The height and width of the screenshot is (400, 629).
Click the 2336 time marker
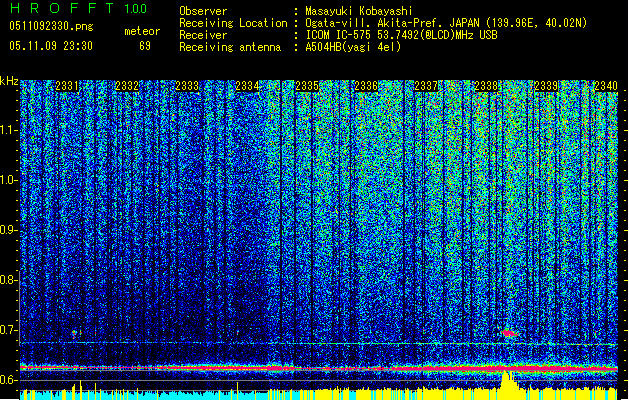(x=366, y=86)
